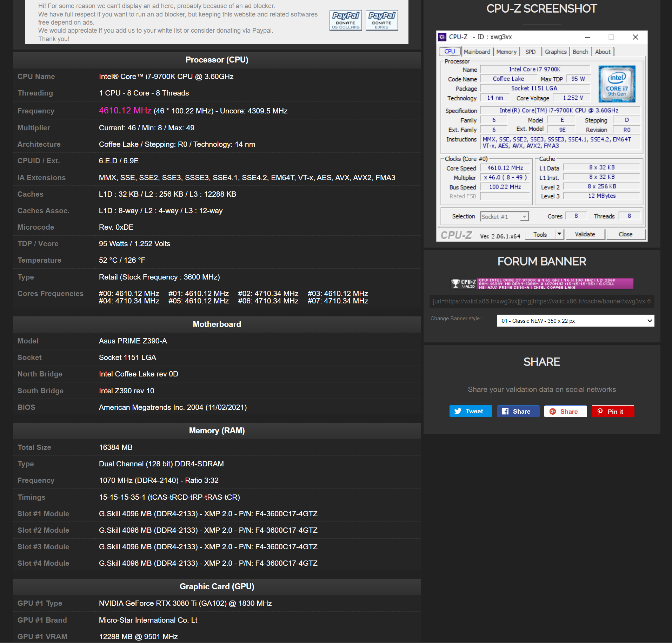Click the CPU-Z Valid forum banner image
Viewport: 672px width, 643px height.
click(x=542, y=283)
